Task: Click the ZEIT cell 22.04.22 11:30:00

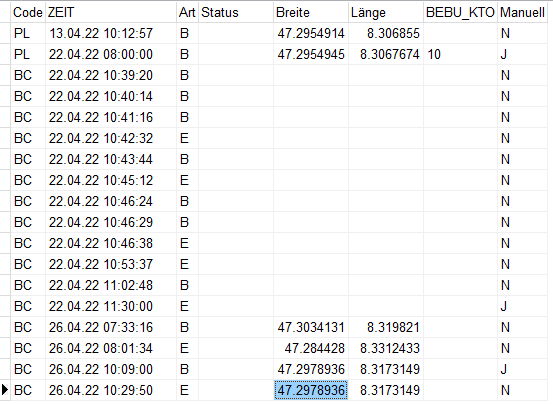Action: [101, 306]
